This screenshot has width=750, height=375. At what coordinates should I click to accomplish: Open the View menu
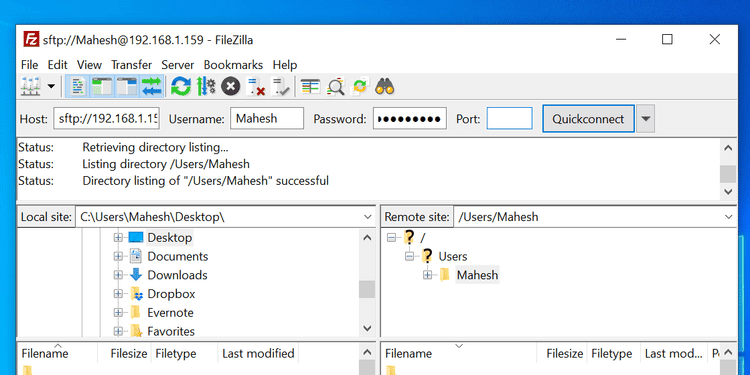pyautogui.click(x=89, y=65)
